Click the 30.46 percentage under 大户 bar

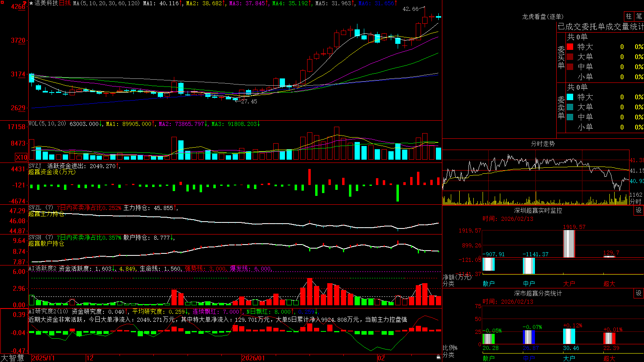[571, 348]
